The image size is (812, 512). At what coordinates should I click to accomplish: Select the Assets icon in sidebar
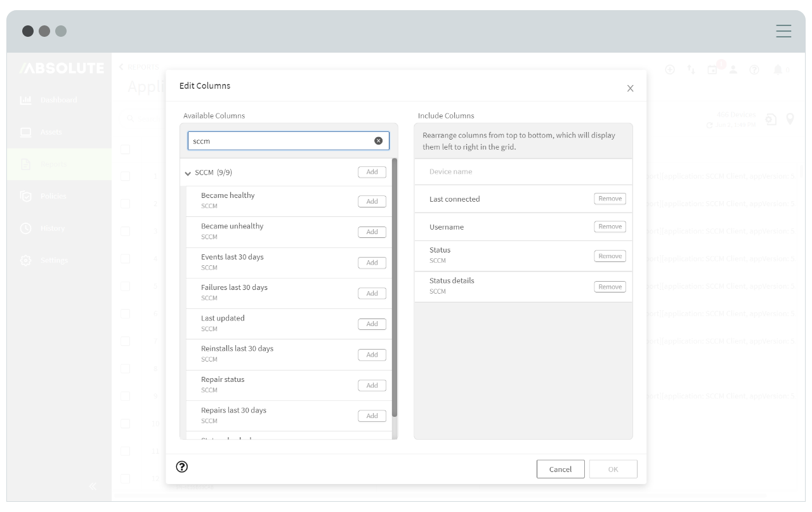pos(25,132)
